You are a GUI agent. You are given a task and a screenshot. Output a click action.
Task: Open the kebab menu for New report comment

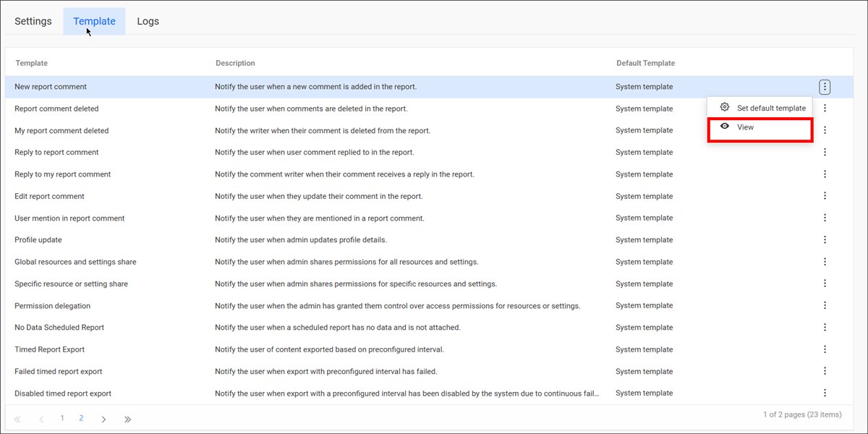(x=825, y=87)
